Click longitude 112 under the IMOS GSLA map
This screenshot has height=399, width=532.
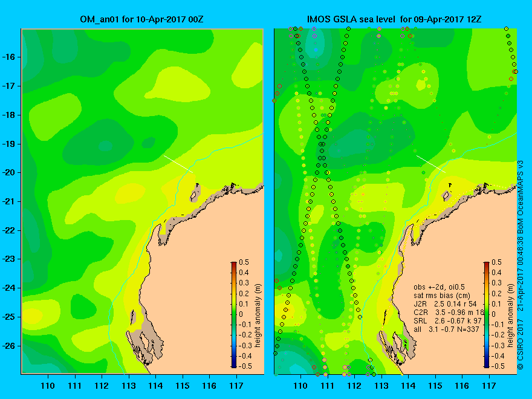[x=354, y=386]
